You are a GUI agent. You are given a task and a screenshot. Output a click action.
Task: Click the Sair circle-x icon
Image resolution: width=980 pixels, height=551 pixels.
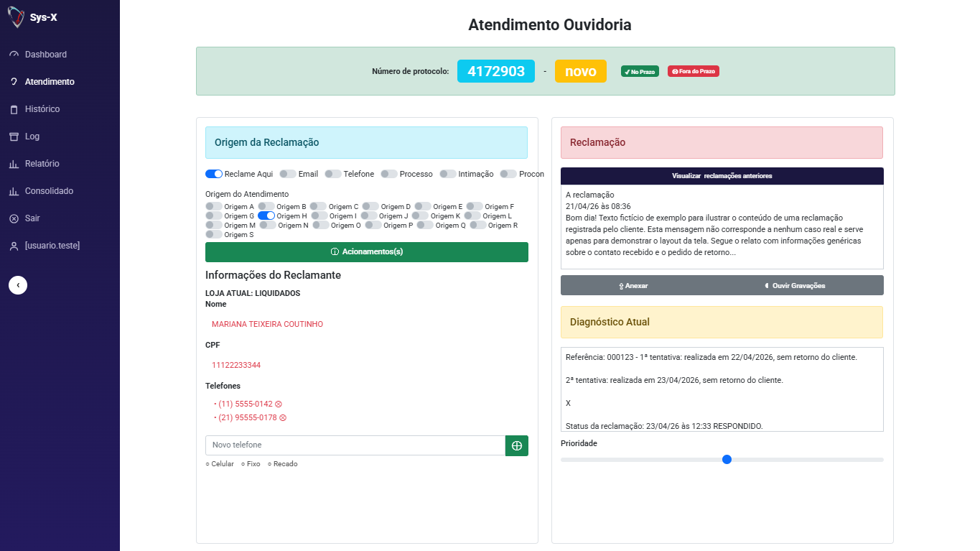click(x=14, y=218)
